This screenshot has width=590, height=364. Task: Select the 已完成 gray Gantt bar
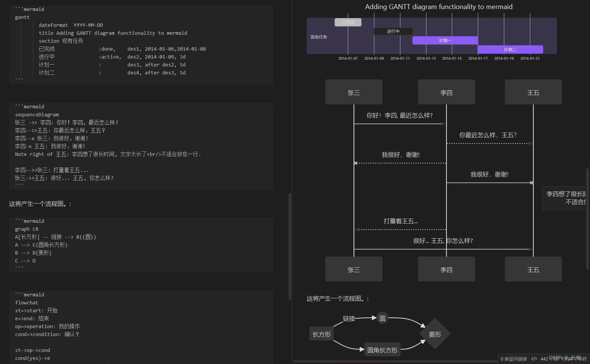coord(348,22)
